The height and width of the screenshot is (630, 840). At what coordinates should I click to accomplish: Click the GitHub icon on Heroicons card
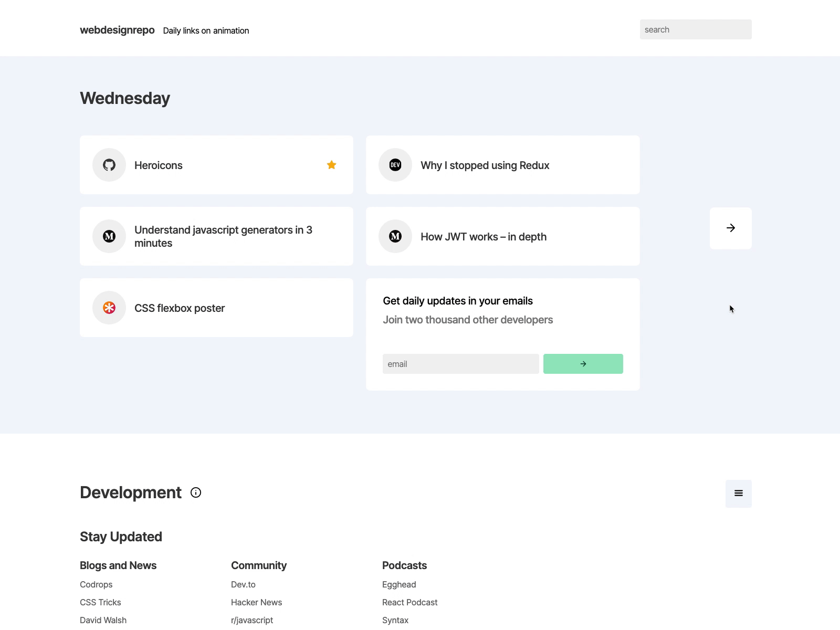[109, 165]
